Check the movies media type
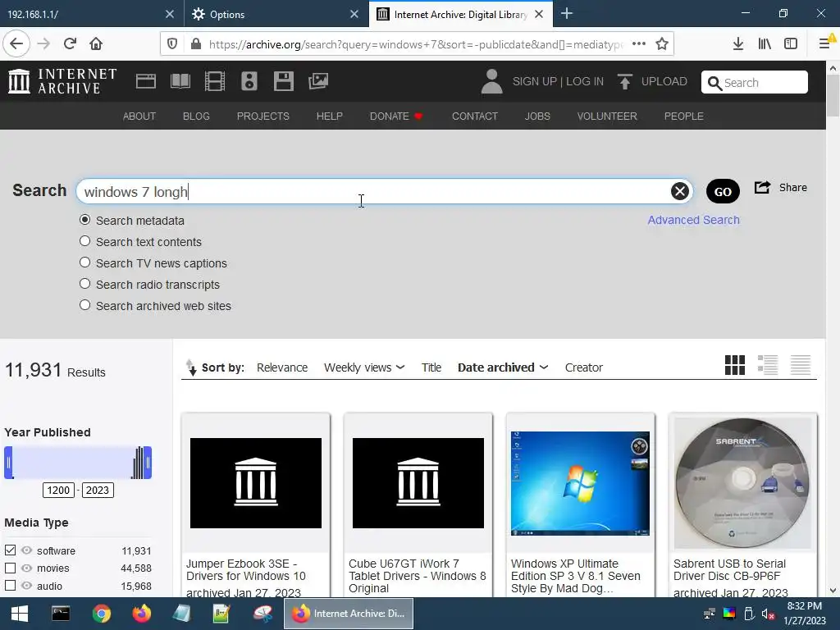The height and width of the screenshot is (630, 840). (10, 568)
